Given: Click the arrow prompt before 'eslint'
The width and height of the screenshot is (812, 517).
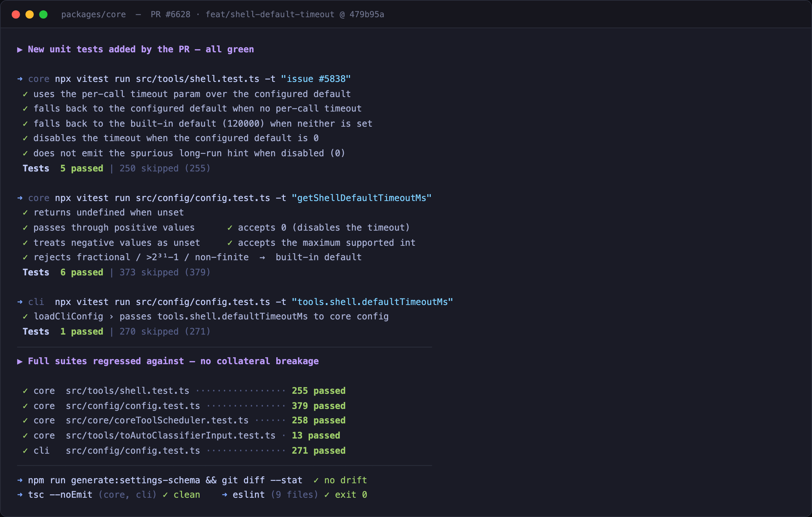Looking at the screenshot, I should point(225,495).
